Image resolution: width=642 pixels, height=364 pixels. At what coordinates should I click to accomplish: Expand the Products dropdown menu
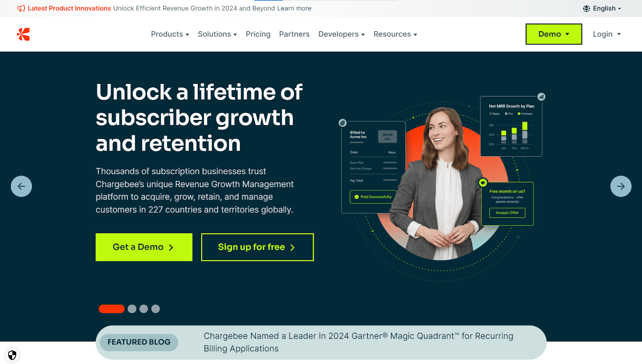tap(170, 34)
